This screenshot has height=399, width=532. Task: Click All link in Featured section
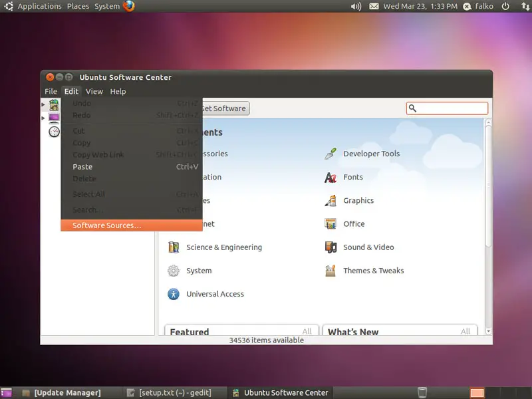click(x=307, y=331)
